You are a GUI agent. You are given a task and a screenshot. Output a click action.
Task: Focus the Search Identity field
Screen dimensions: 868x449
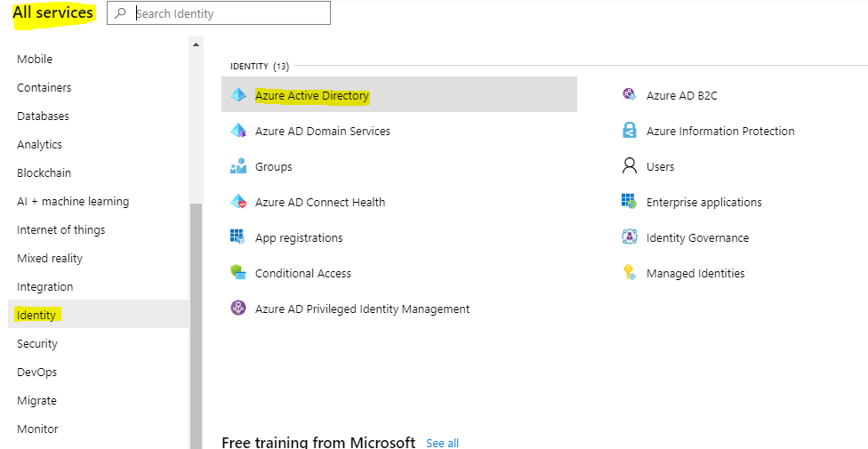pos(219,13)
